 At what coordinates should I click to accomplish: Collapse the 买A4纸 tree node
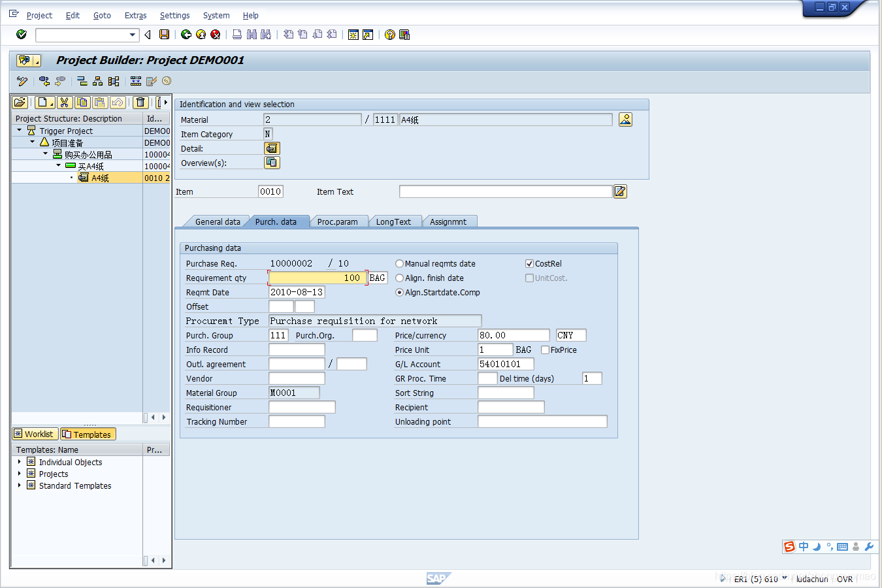click(59, 166)
